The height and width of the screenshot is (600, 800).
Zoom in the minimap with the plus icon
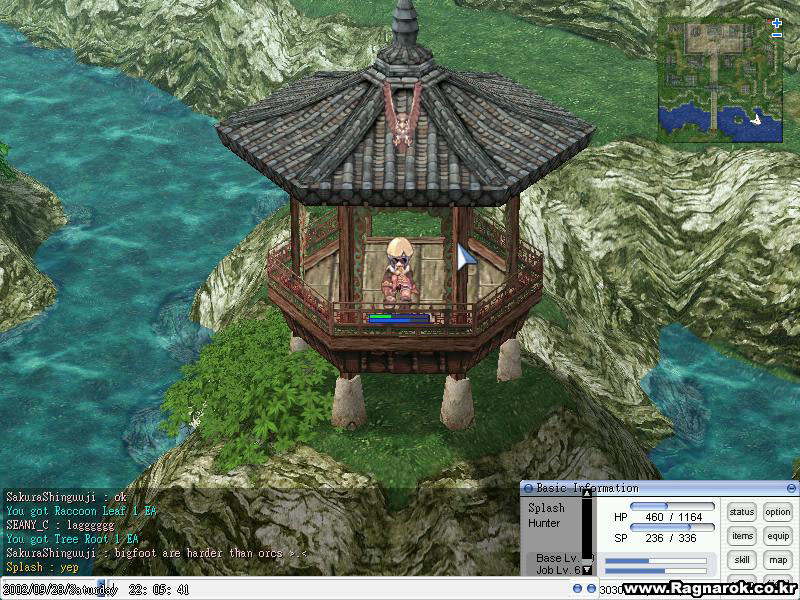pos(777,23)
